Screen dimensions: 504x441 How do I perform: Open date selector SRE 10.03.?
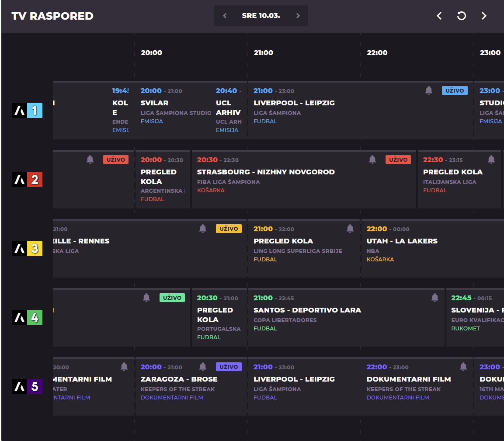(x=261, y=16)
